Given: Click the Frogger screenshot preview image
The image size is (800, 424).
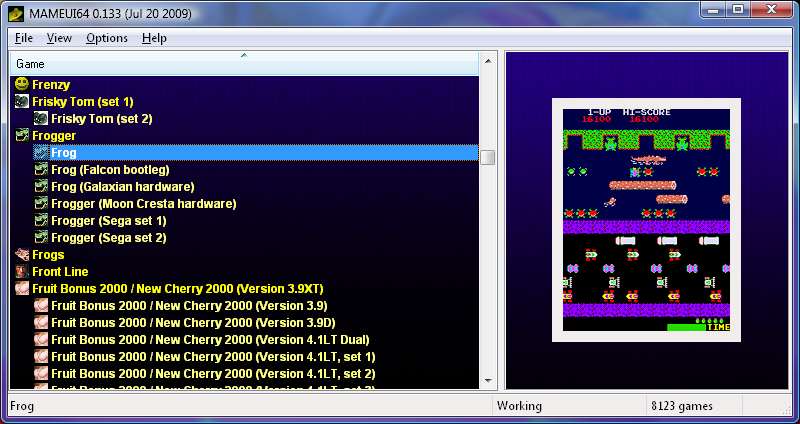Looking at the screenshot, I should click(x=646, y=220).
